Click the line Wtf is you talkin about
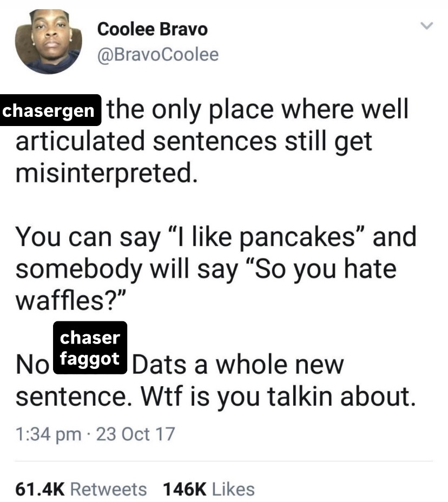This screenshot has height=502, width=448. pyautogui.click(x=278, y=397)
